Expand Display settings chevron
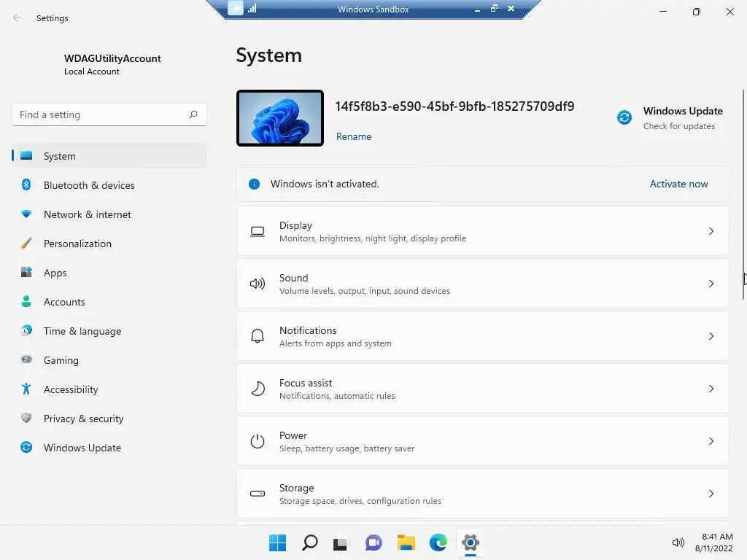 tap(711, 231)
